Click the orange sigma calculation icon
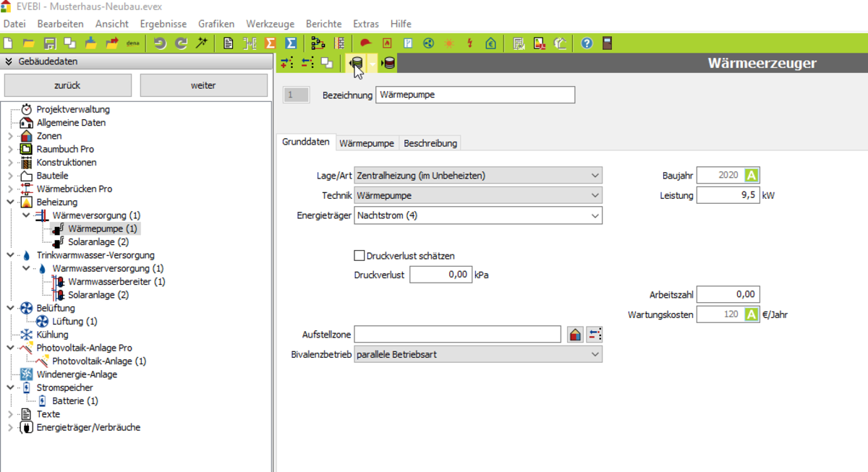868x472 pixels. [x=271, y=43]
